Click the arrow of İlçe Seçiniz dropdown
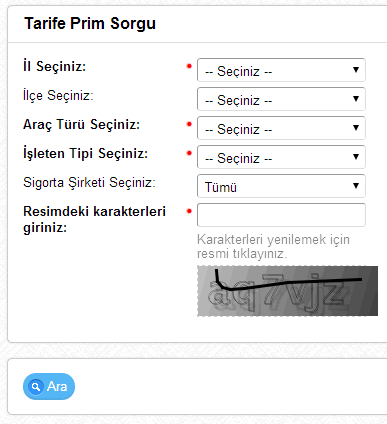This screenshot has height=424, width=387. point(356,99)
